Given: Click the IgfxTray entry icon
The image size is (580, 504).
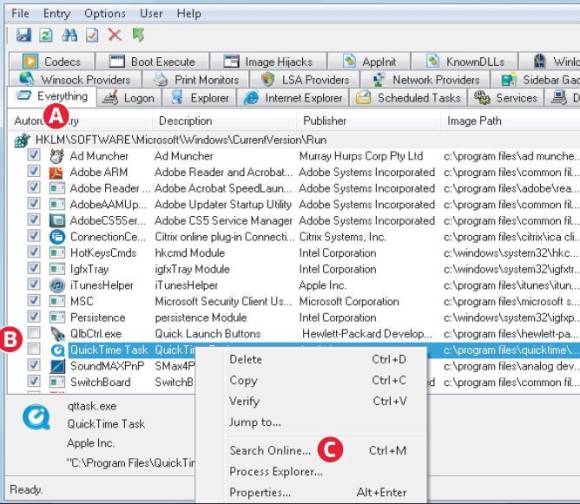Looking at the screenshot, I should coord(57,269).
